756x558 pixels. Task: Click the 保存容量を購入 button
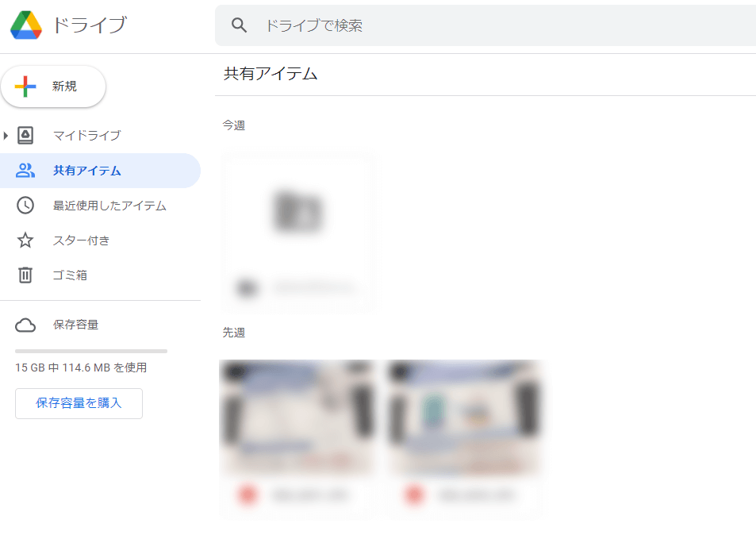79,403
